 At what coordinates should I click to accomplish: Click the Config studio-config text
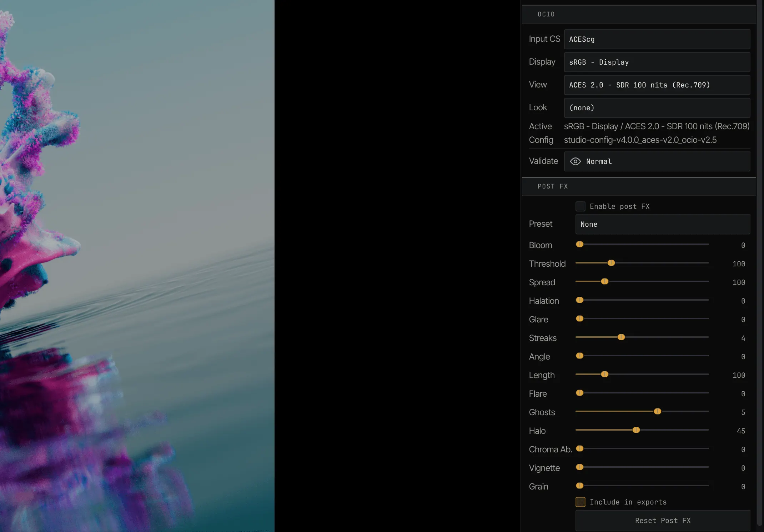pos(640,140)
